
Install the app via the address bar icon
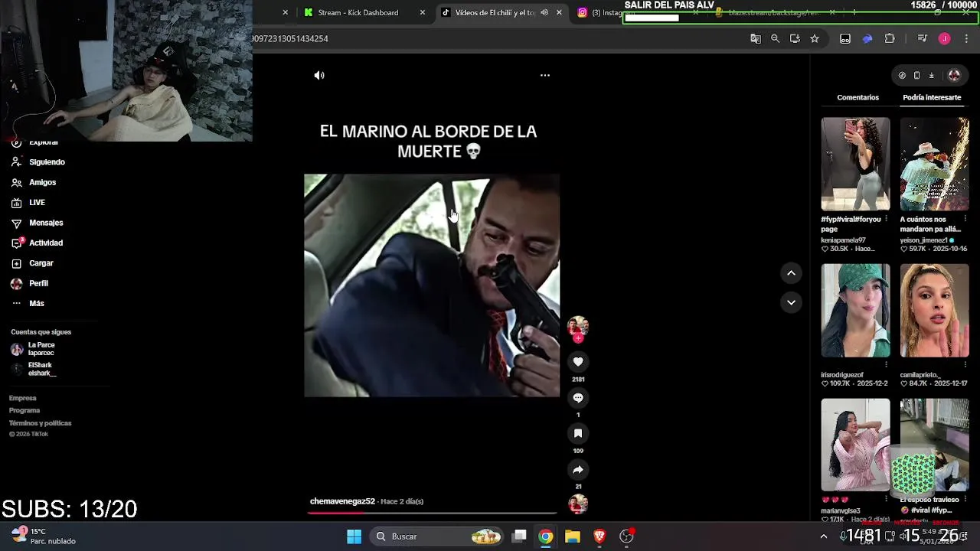tap(795, 38)
